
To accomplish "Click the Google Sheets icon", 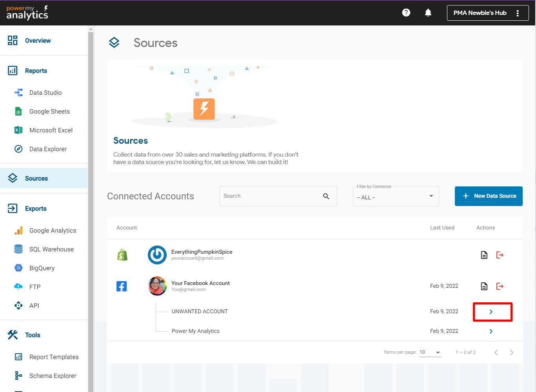I will (x=18, y=111).
